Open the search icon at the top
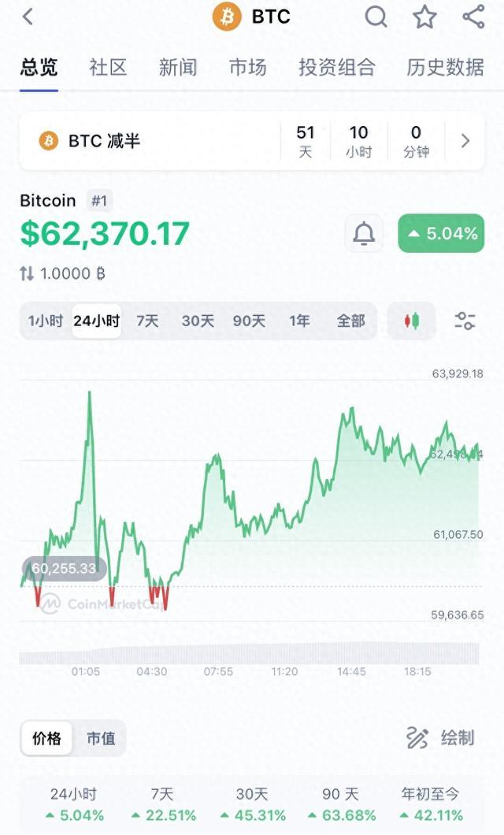Screen dimensions: 504x835 click(x=376, y=17)
